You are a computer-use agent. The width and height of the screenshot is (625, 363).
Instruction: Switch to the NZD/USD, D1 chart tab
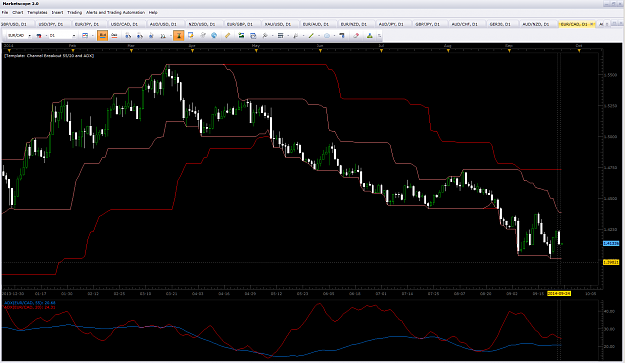pyautogui.click(x=202, y=24)
